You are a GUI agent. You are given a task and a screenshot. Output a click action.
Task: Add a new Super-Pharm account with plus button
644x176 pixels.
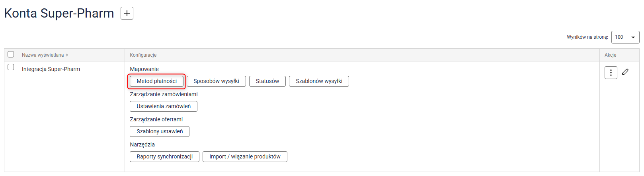tap(127, 13)
